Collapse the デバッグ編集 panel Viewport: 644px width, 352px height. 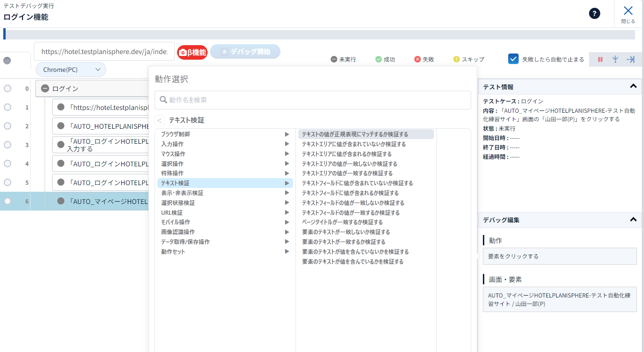point(633,219)
